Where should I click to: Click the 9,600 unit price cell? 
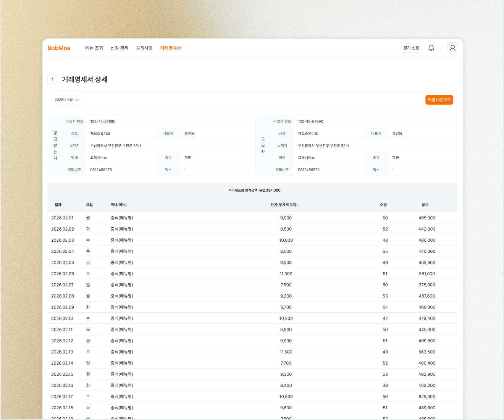(x=286, y=408)
